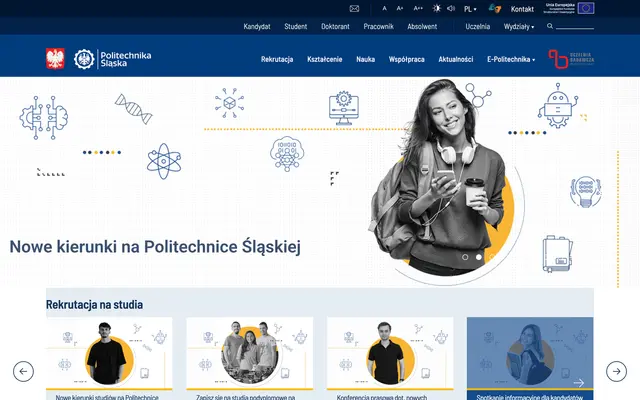This screenshot has width=640, height=400.
Task: Select the first hero slide dot
Action: tap(465, 257)
